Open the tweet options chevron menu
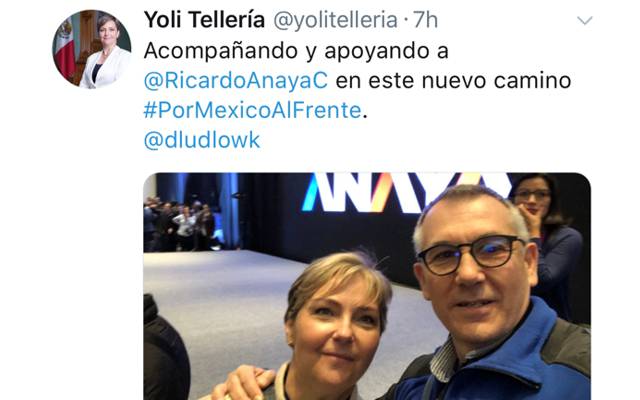 coord(584,20)
